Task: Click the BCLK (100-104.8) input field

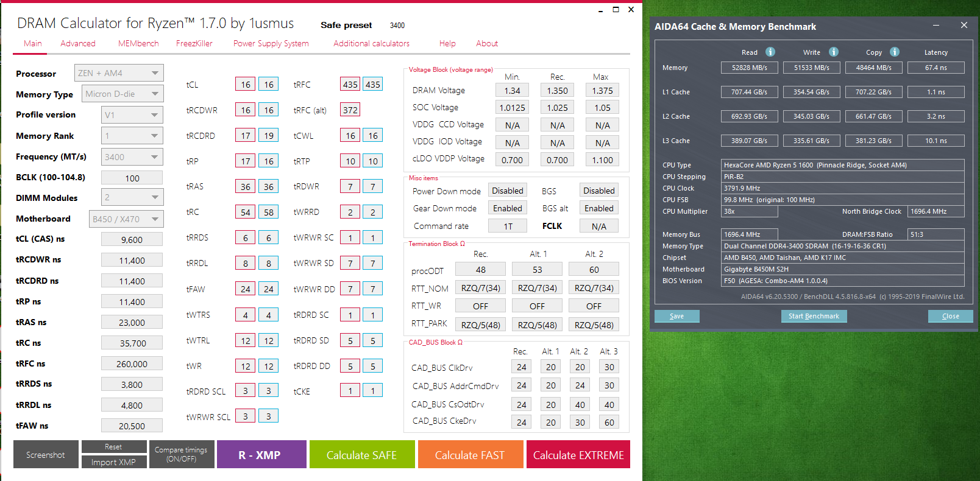Action: click(x=132, y=178)
